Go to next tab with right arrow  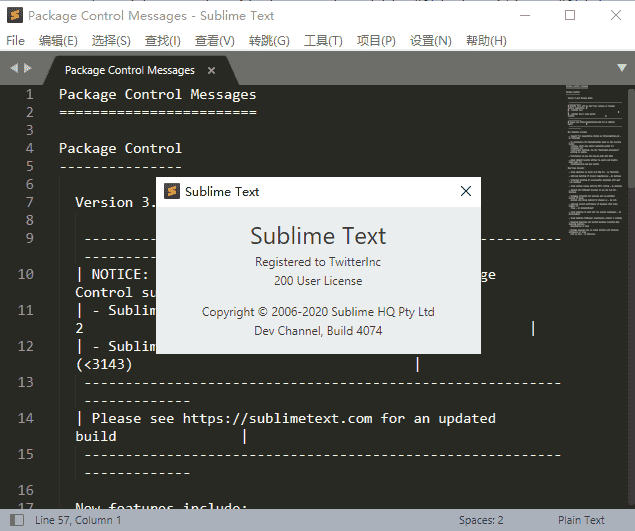[x=28, y=68]
